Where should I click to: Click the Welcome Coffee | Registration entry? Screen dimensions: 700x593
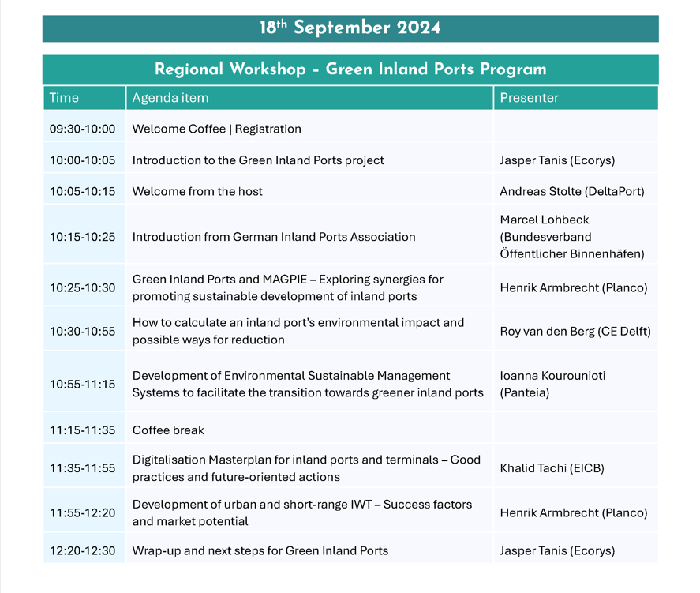[216, 129]
